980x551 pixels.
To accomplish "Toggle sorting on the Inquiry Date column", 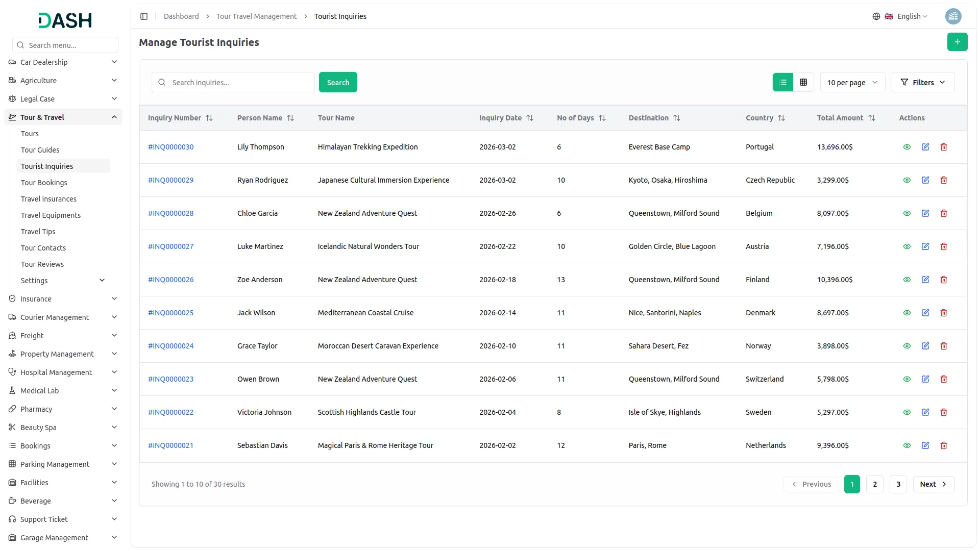I will (531, 118).
